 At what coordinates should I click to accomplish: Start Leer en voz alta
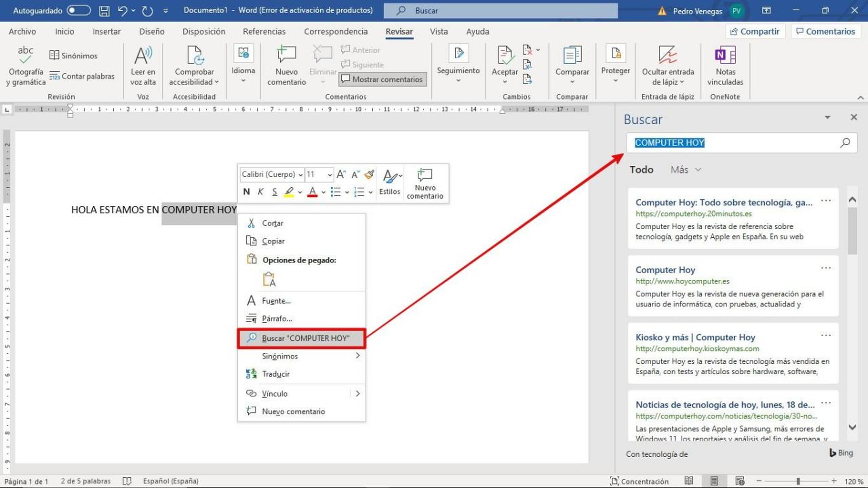point(143,66)
